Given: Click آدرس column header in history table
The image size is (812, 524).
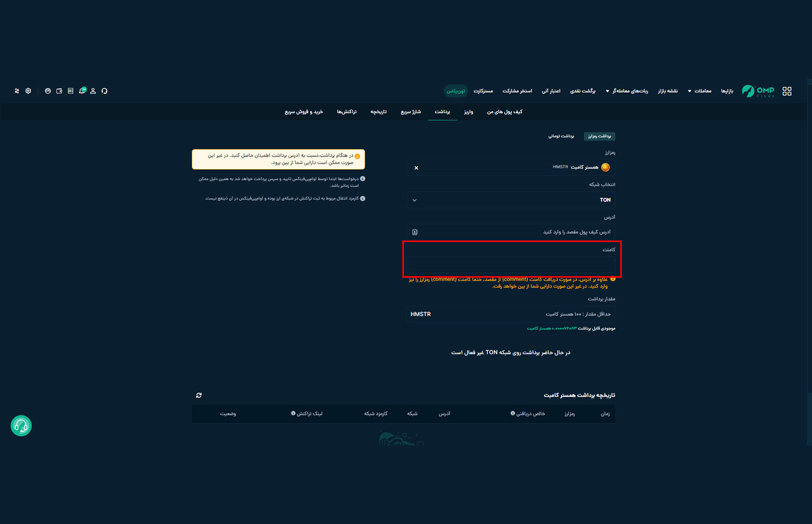Looking at the screenshot, I should (444, 414).
